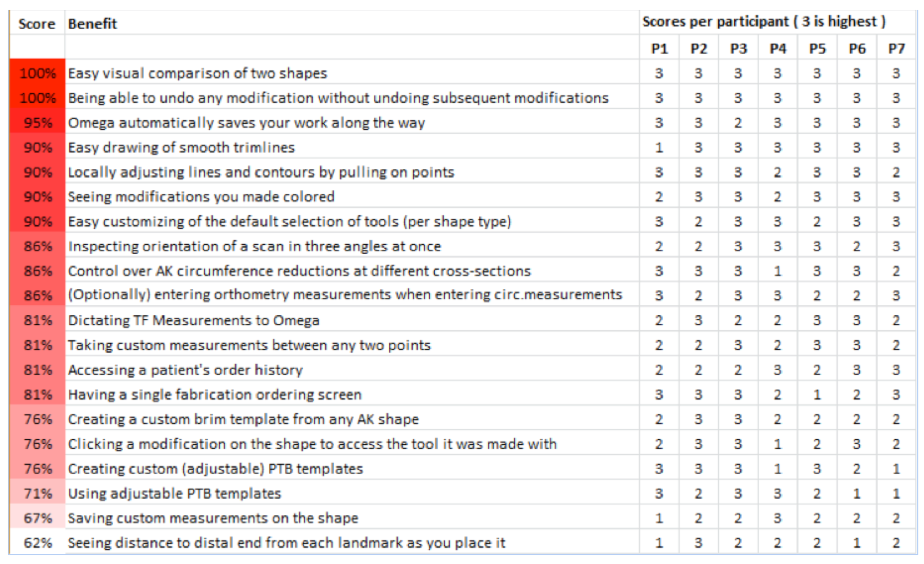Click the P1 column header
This screenshot has height=564, width=924.
coord(659,49)
